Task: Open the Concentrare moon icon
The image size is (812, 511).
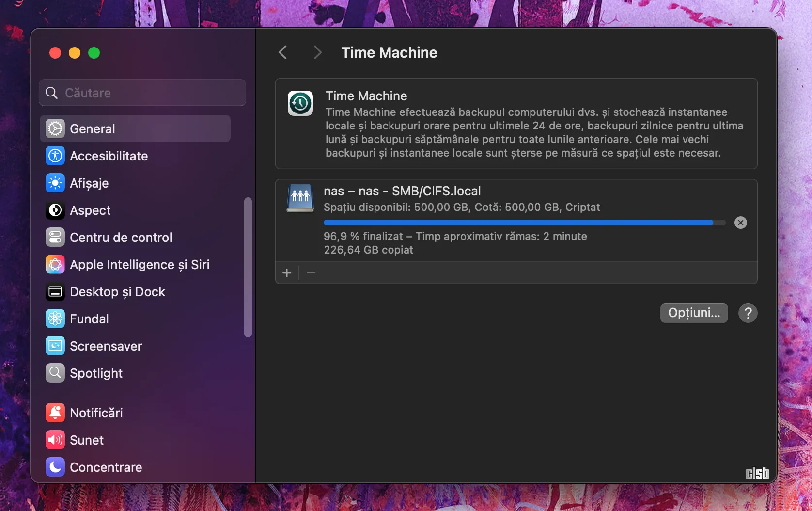Action: 55,467
